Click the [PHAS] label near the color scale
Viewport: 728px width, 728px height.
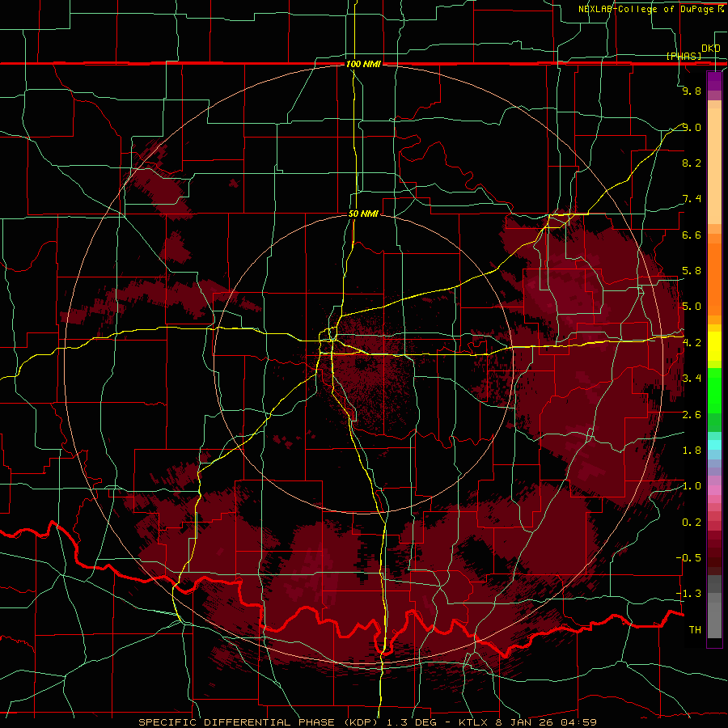(684, 56)
